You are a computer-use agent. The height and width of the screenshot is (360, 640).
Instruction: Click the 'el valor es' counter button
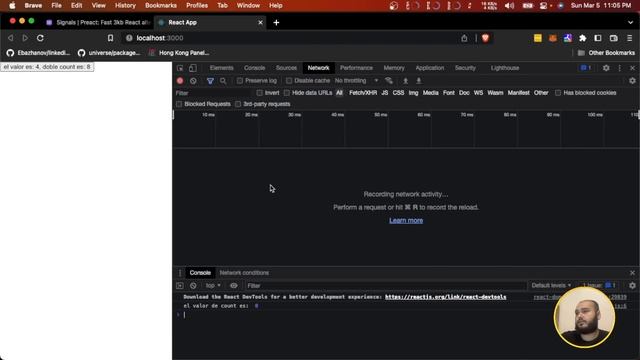(x=47, y=67)
